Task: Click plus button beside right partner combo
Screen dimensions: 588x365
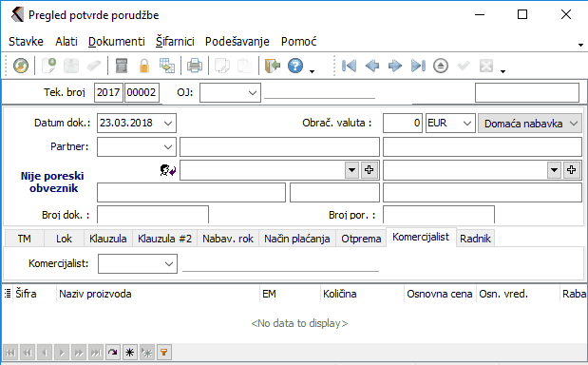Action: pos(572,170)
